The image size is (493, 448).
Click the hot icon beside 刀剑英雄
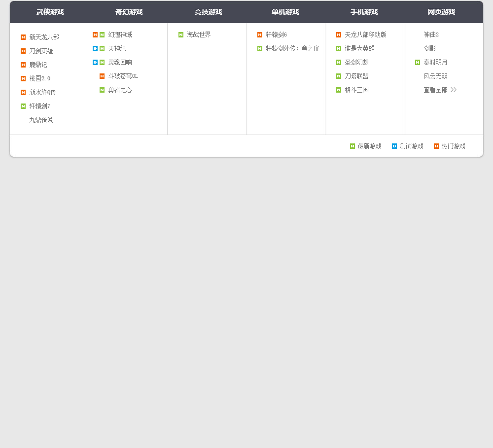point(23,51)
